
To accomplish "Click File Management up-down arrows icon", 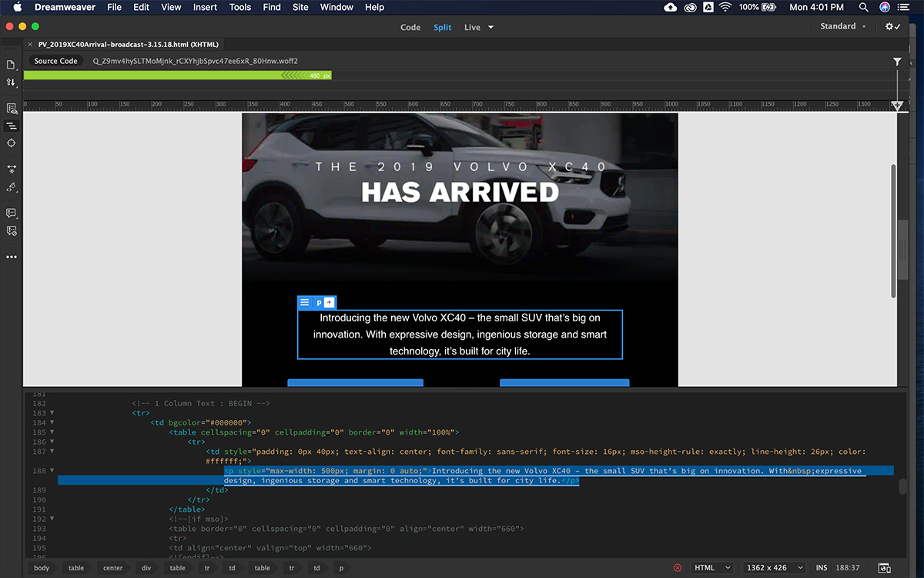I will 12,82.
